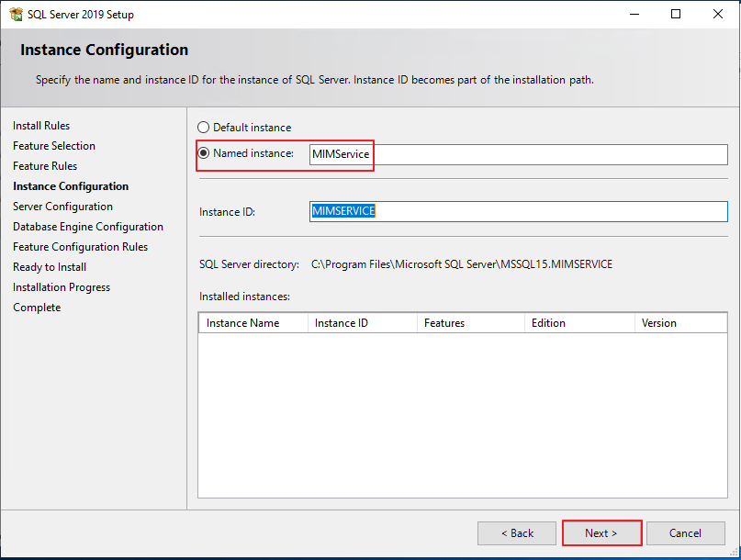Click the Instance Name column header
This screenshot has height=560, width=741.
[253, 323]
